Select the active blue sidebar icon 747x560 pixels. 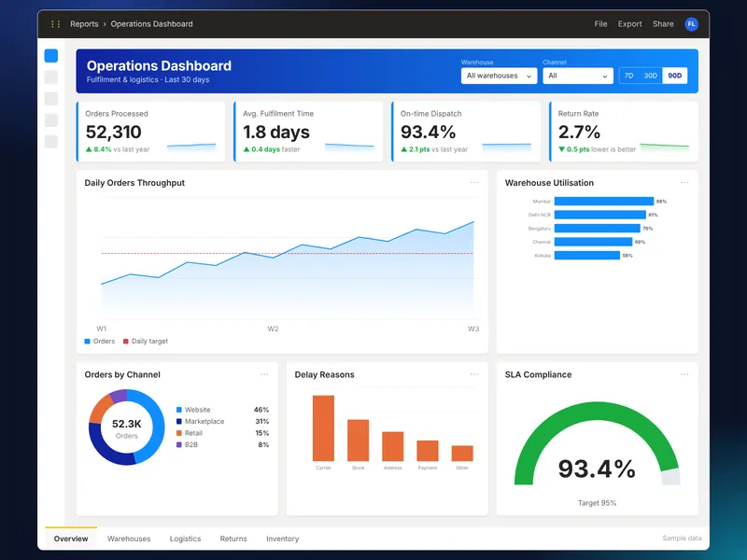51,56
